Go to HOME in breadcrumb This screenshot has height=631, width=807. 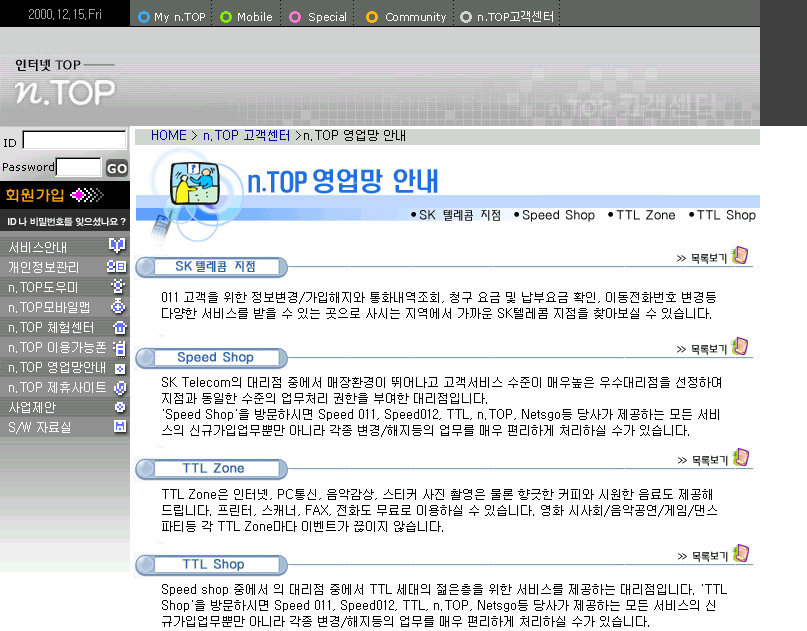(x=168, y=135)
